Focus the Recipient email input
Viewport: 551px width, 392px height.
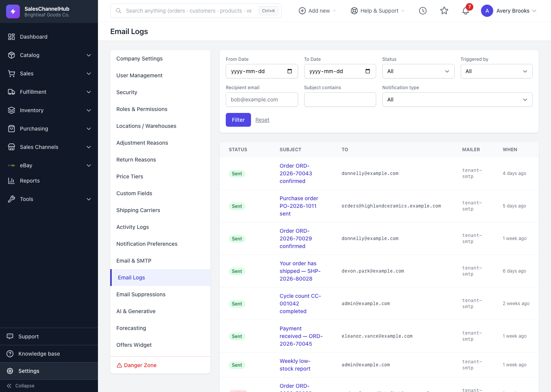(x=262, y=100)
